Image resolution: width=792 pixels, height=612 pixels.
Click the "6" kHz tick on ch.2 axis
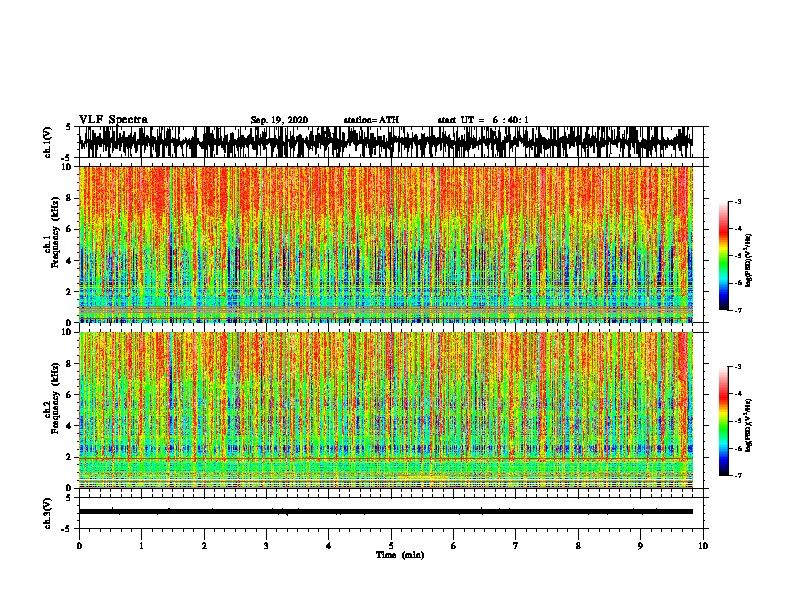pyautogui.click(x=70, y=395)
